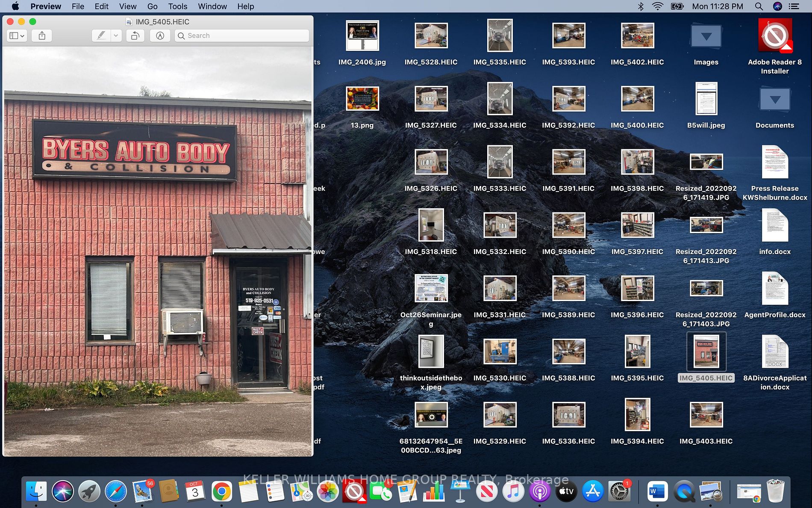Open the Edit menu
Image resolution: width=812 pixels, height=508 pixels.
coord(101,6)
